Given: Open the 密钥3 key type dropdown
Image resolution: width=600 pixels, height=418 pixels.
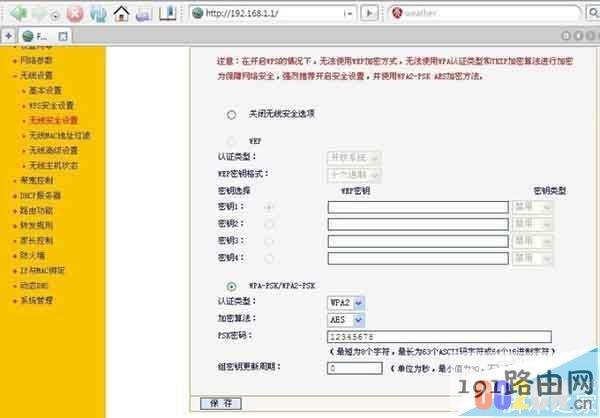Looking at the screenshot, I should (x=532, y=241).
